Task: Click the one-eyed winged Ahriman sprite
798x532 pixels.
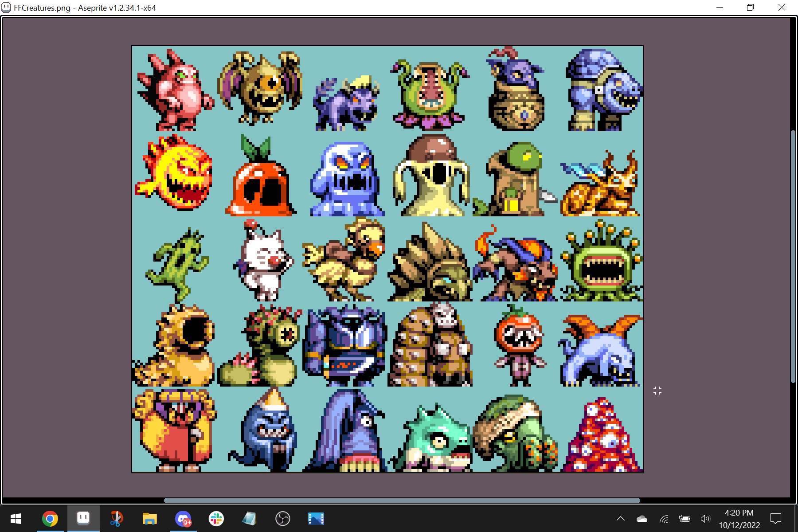Action: click(260, 88)
